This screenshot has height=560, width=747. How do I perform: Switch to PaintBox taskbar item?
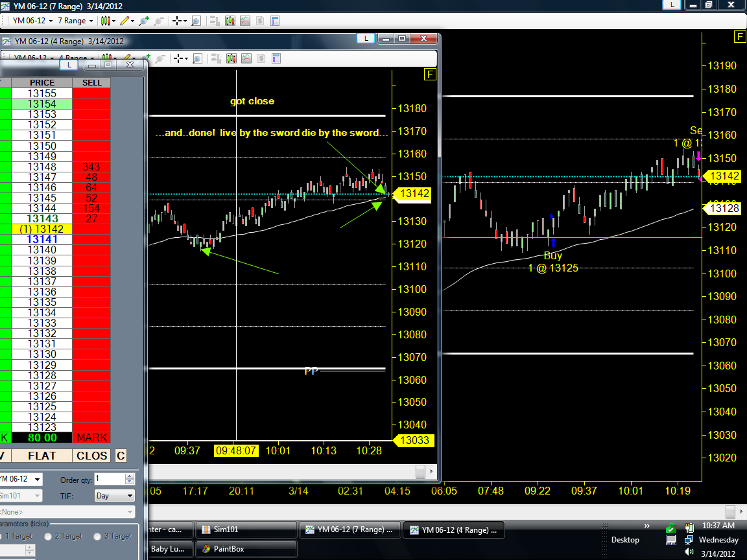(x=246, y=548)
